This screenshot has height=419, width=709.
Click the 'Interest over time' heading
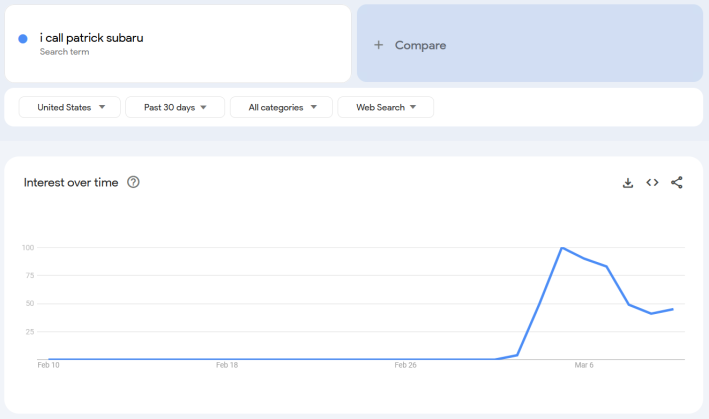click(71, 183)
